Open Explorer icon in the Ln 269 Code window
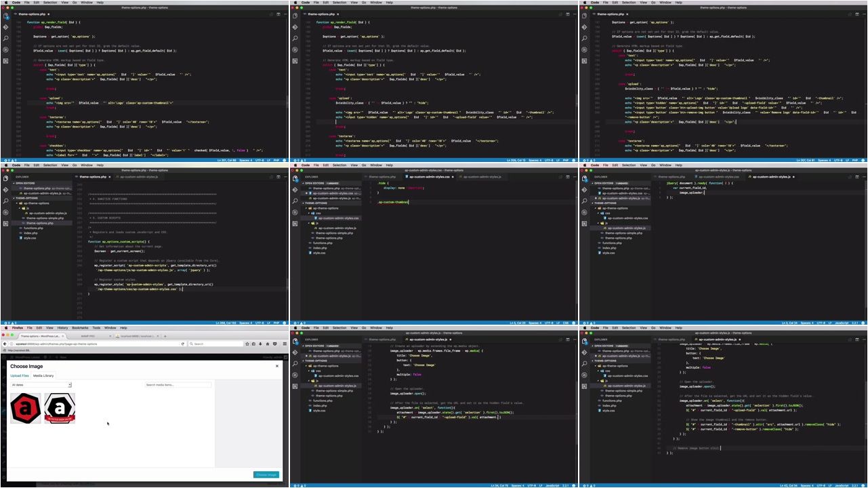This screenshot has height=488, width=868. (6, 178)
